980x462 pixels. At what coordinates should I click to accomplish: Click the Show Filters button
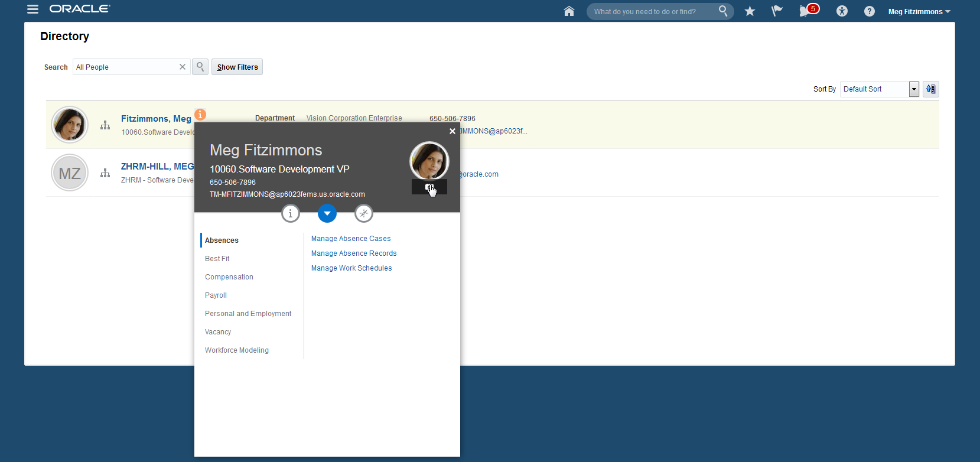[x=237, y=67]
